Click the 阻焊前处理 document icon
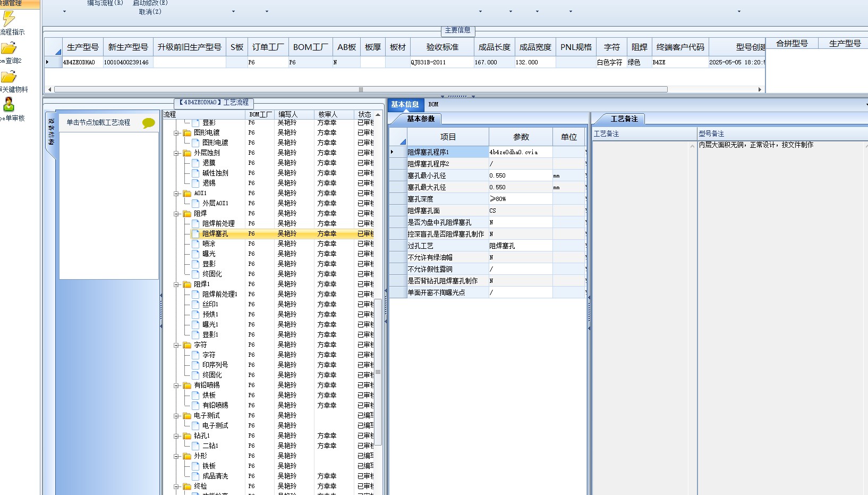The image size is (868, 495). (195, 224)
